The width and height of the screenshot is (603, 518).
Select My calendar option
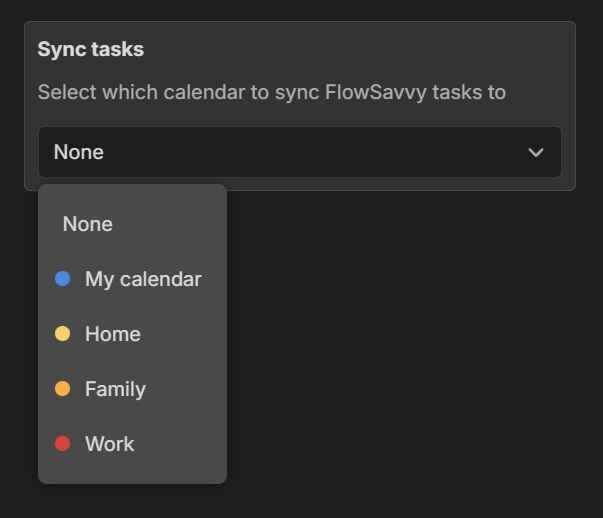[x=132, y=279]
